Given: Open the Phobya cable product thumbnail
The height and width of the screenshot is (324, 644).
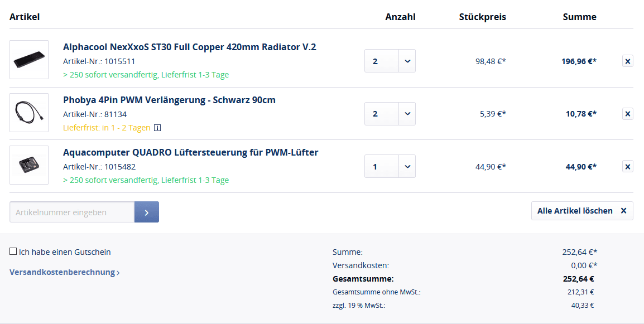Looking at the screenshot, I should (x=29, y=113).
